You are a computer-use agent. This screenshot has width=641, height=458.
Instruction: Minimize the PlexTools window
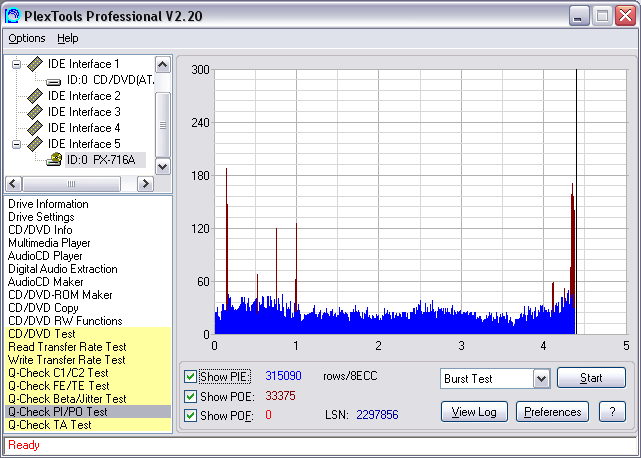point(579,16)
